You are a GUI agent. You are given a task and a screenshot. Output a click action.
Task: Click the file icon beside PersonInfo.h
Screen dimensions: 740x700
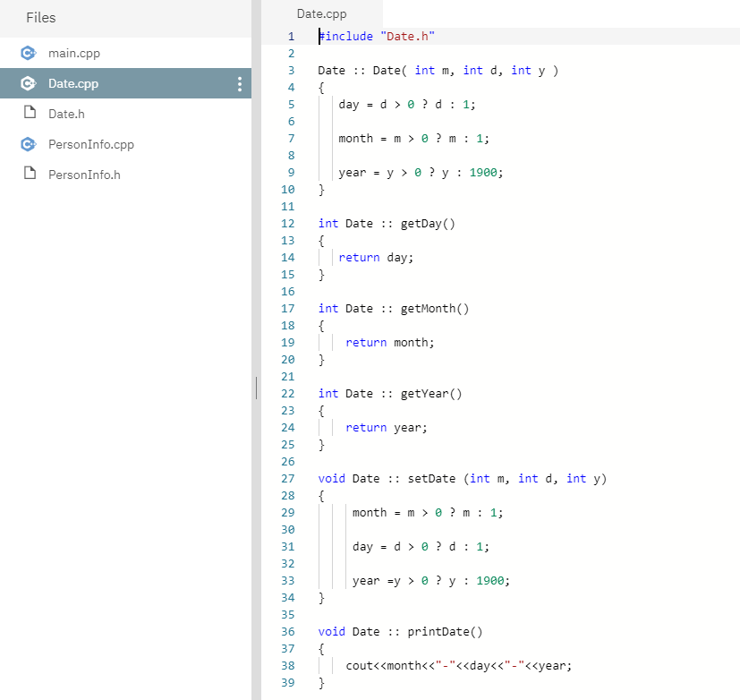(30, 174)
